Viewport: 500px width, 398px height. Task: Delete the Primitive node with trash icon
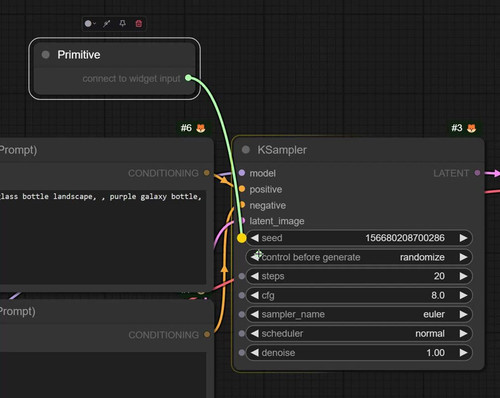[x=139, y=24]
